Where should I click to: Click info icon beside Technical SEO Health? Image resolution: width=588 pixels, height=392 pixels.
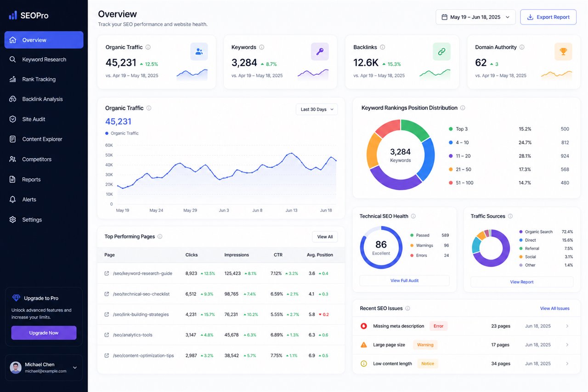(413, 216)
